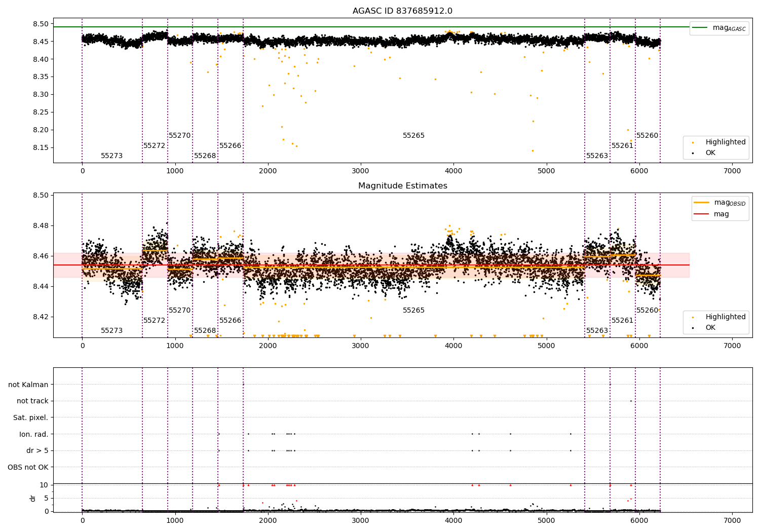This screenshot has height=532, width=760.
Task: Click obsid label 55270 in Magnitude Estimates plot
Action: [179, 311]
